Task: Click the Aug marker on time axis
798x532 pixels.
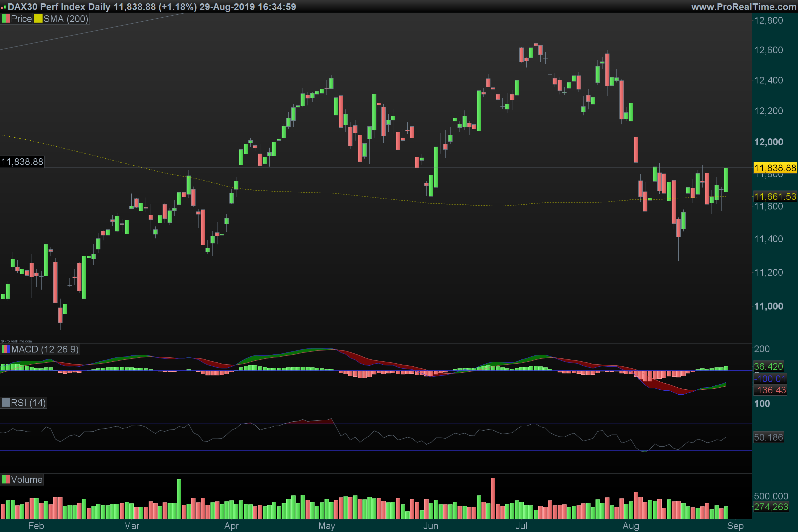Action: click(x=631, y=526)
